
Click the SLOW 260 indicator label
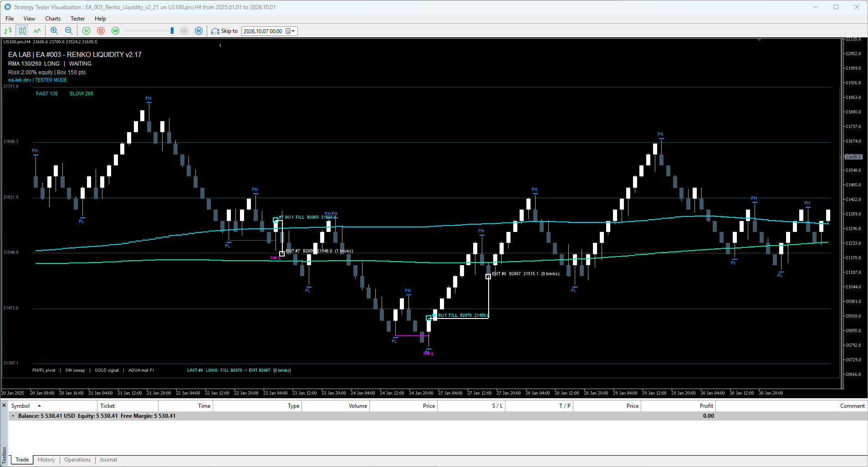[x=81, y=93]
